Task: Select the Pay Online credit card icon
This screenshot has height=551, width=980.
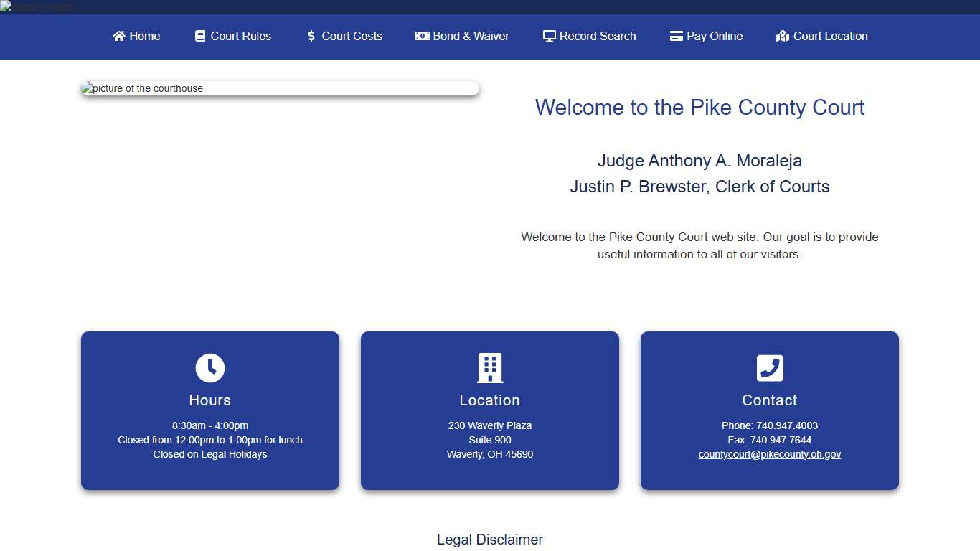Action: point(675,36)
